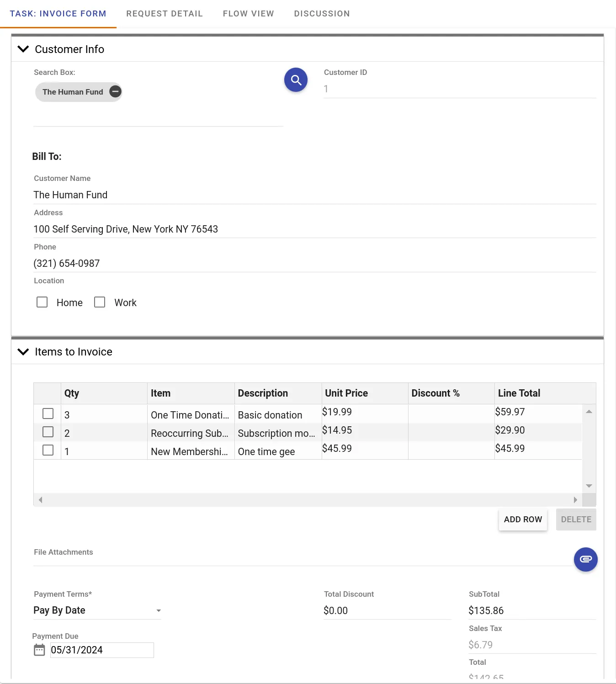Remove The Human Fund chip from search
The image size is (616, 684).
click(x=115, y=92)
